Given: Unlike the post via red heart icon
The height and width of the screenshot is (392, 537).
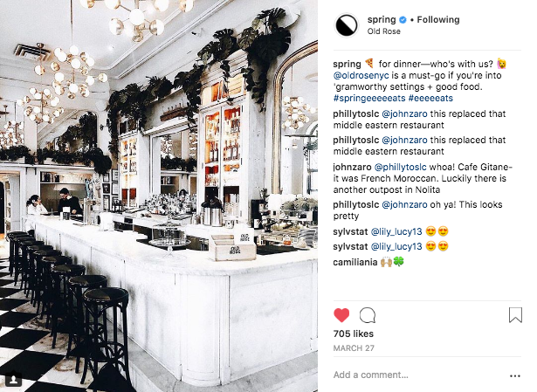Looking at the screenshot, I should [x=341, y=315].
